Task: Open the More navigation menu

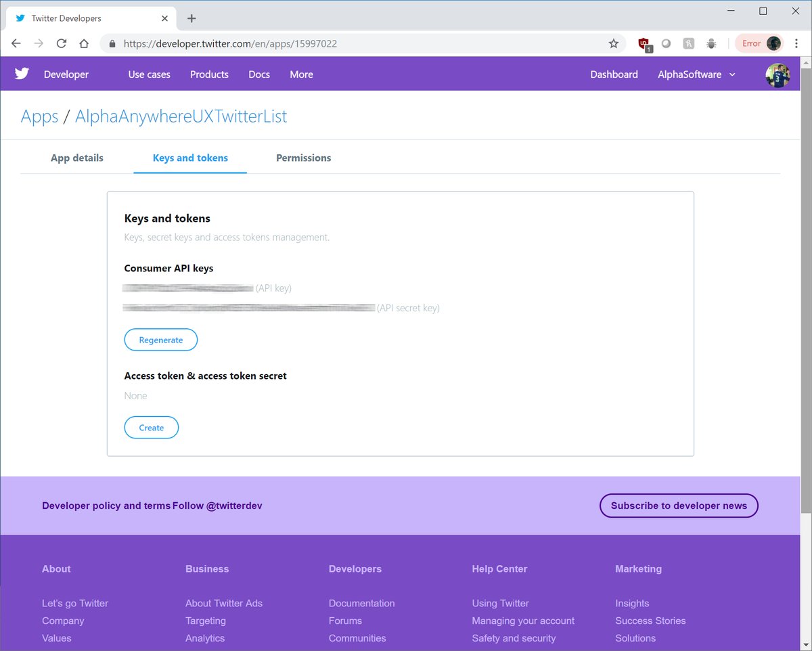Action: pyautogui.click(x=301, y=74)
